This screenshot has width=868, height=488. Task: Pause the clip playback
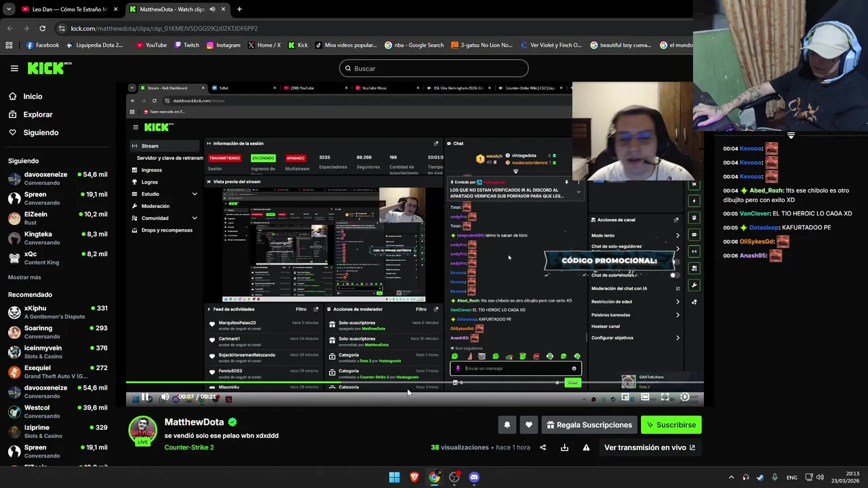pos(145,397)
